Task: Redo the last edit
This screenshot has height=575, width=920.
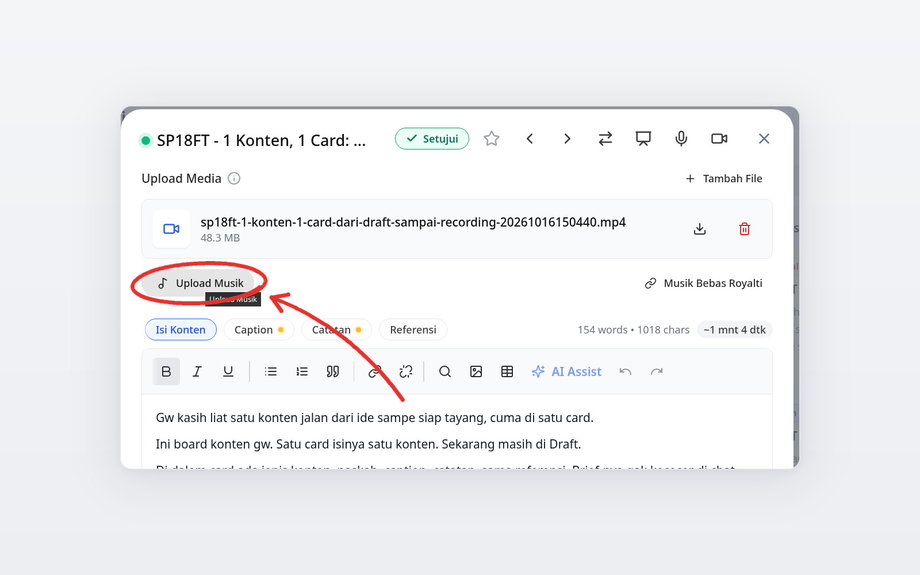Action: click(657, 371)
